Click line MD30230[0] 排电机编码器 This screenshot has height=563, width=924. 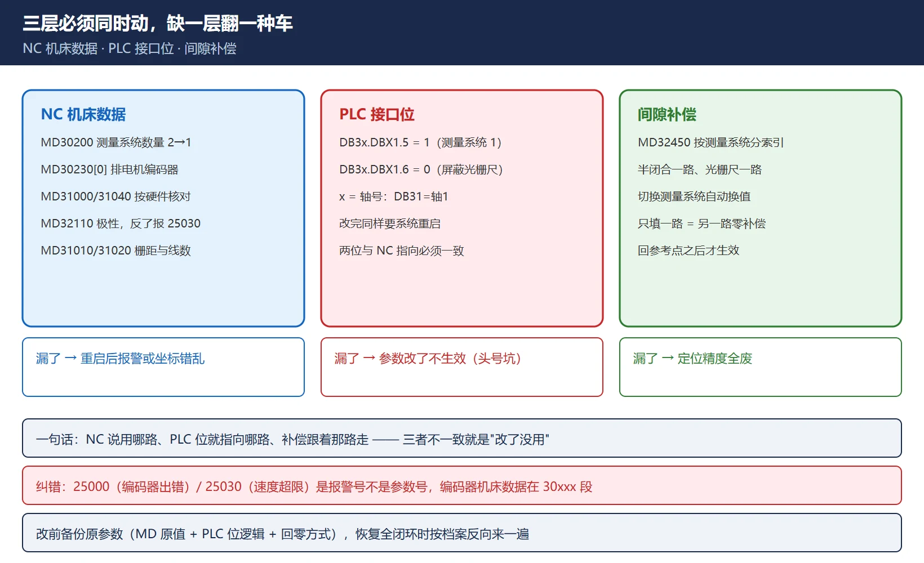click(109, 169)
